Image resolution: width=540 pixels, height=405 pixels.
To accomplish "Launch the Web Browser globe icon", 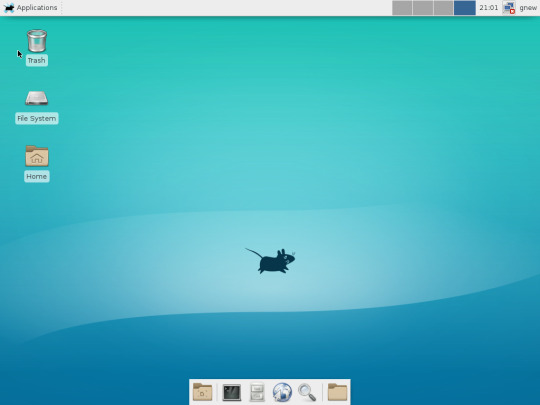I will [x=282, y=392].
